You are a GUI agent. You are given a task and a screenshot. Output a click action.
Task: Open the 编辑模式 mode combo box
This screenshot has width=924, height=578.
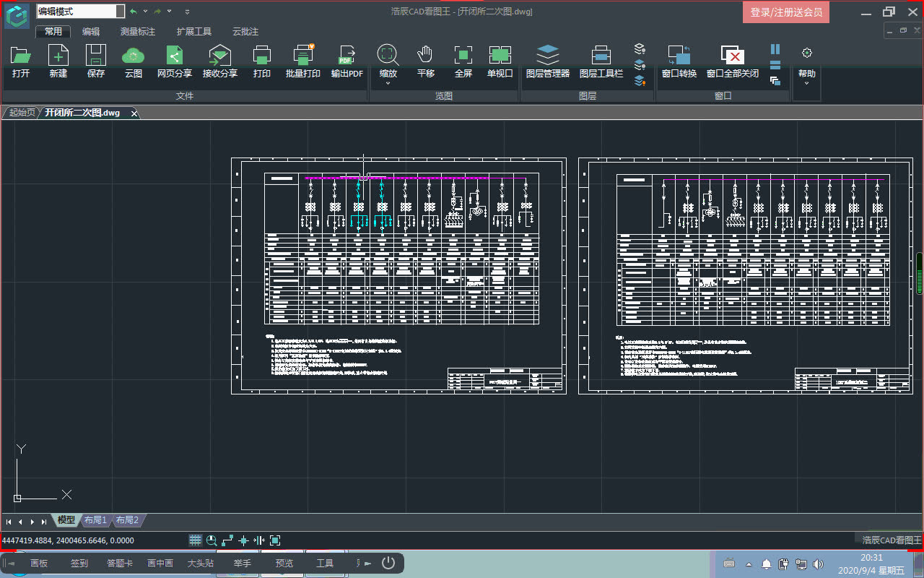pos(119,12)
